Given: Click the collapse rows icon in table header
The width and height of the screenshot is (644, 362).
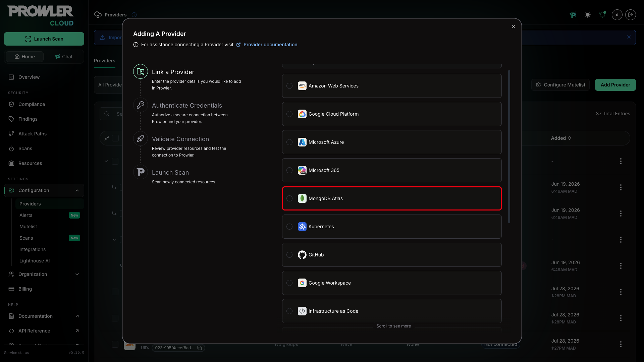Looking at the screenshot, I should (107, 138).
